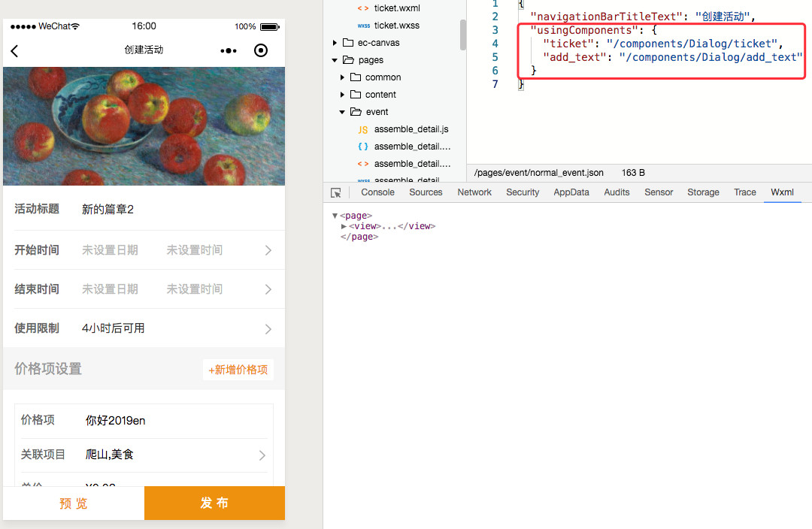Select the 开始时间 unset date field
This screenshot has height=529, width=812.
click(110, 250)
